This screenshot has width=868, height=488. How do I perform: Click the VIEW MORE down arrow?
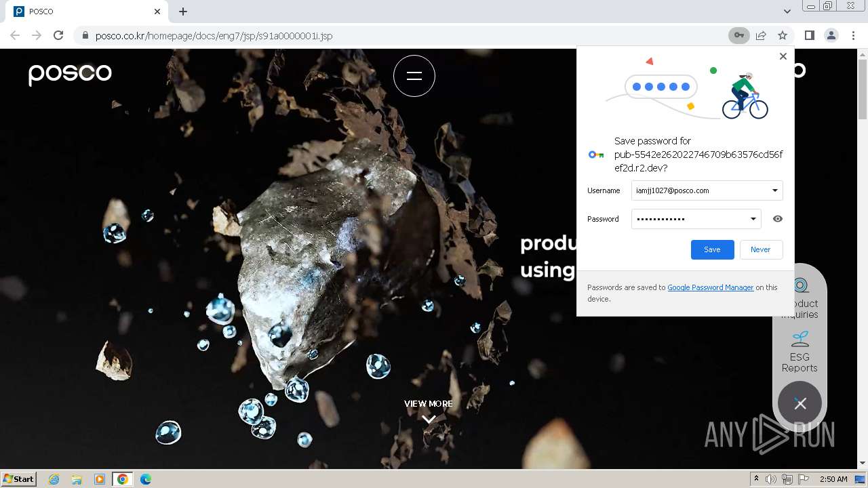tap(429, 419)
